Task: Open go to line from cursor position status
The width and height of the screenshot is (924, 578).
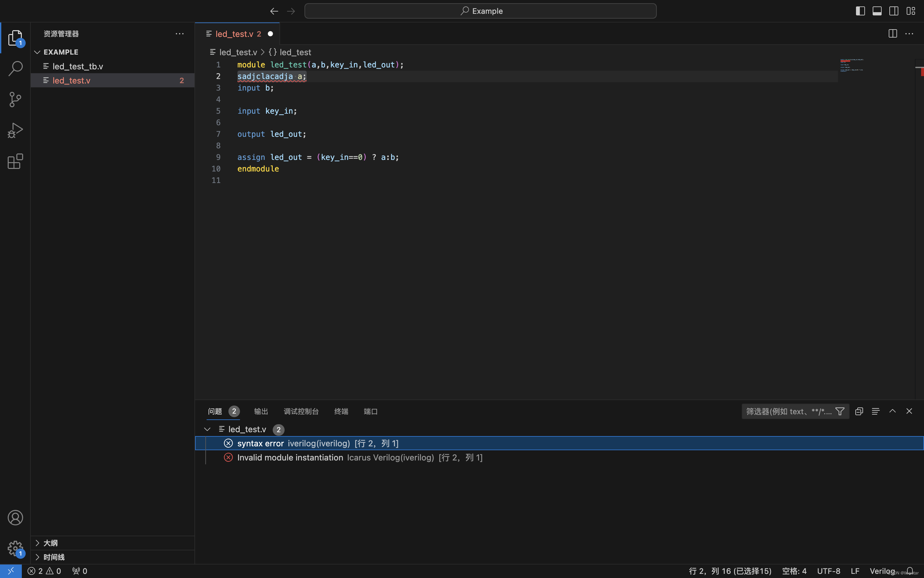Action: 730,571
